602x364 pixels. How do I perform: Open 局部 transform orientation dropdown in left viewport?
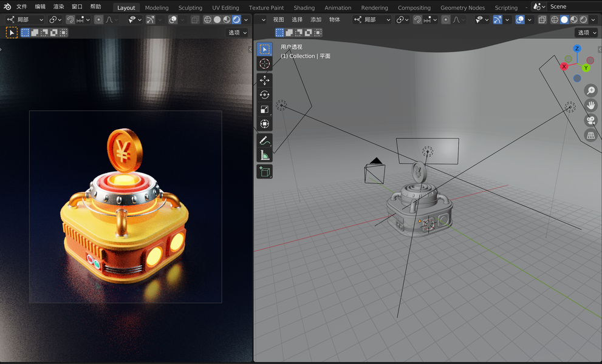(25, 19)
